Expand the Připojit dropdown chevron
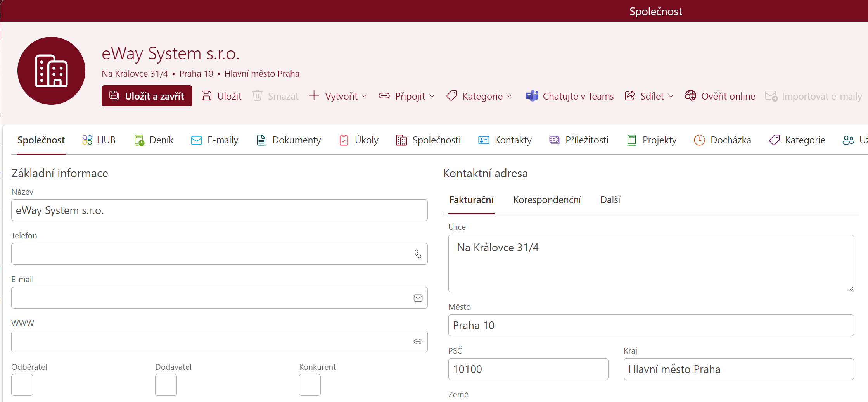The width and height of the screenshot is (868, 402). (432, 96)
